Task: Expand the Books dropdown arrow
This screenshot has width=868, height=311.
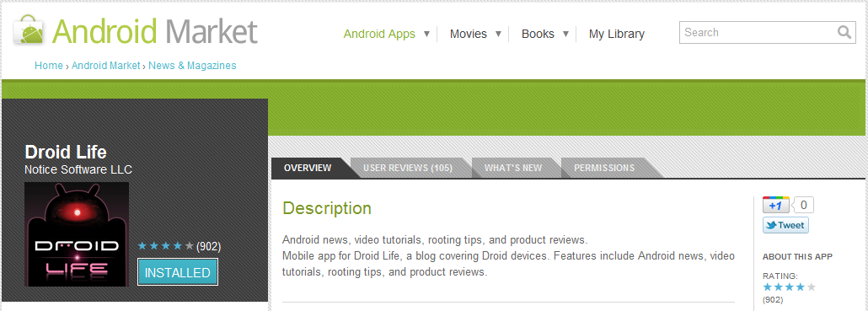Action: pos(565,34)
